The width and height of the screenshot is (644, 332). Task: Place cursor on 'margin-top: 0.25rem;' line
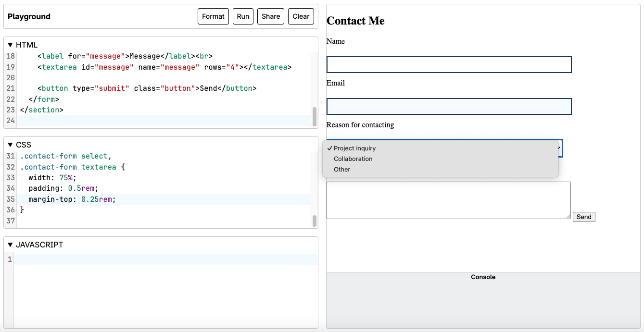coord(72,199)
